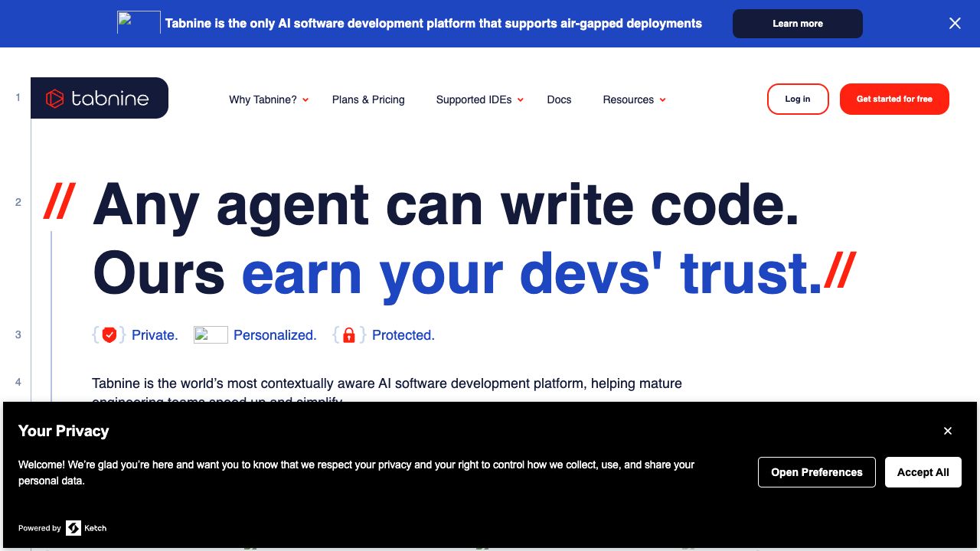Click Learn more in the announcement banner
The width and height of the screenshot is (980, 551).
797,24
